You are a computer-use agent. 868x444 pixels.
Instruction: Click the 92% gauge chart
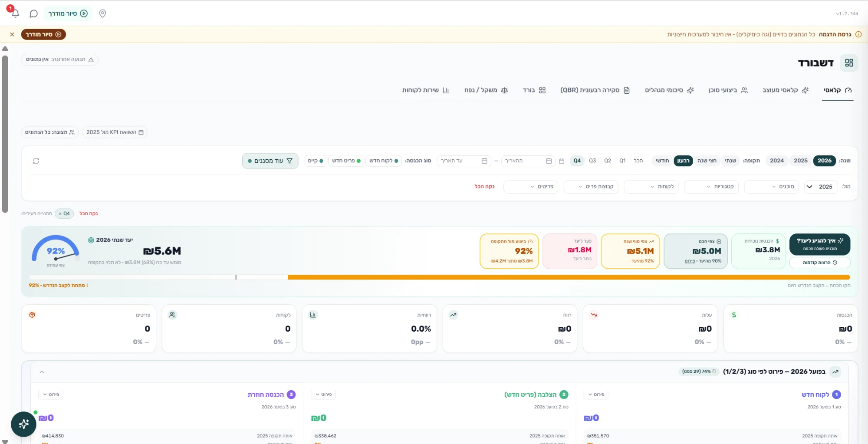click(56, 250)
